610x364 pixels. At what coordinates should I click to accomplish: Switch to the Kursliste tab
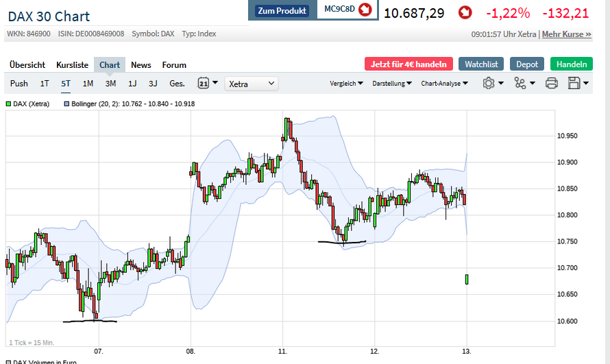pos(72,65)
